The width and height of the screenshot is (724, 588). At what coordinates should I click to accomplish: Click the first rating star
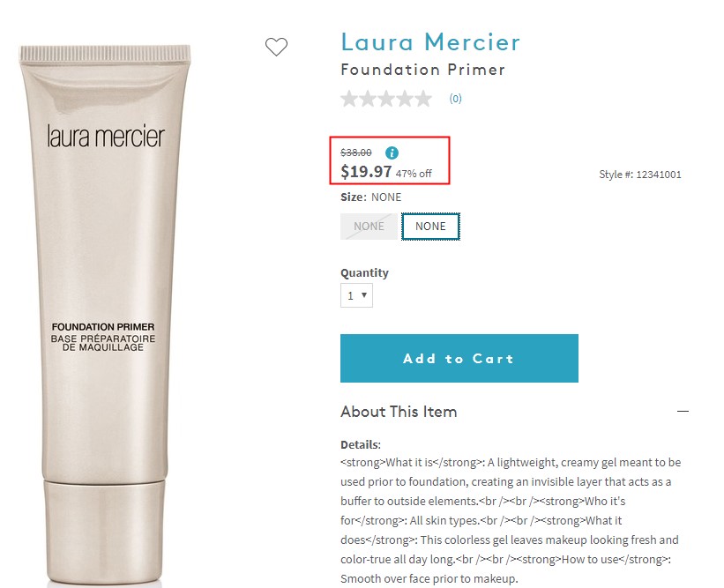(x=349, y=99)
